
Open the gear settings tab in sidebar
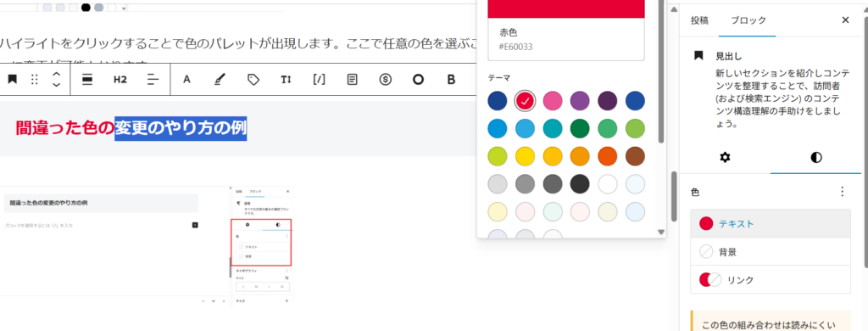pos(725,158)
